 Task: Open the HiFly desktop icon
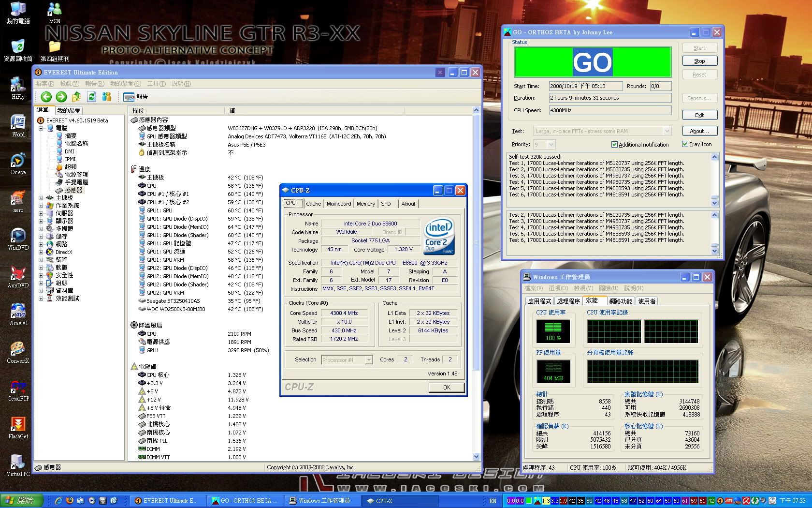tap(18, 89)
